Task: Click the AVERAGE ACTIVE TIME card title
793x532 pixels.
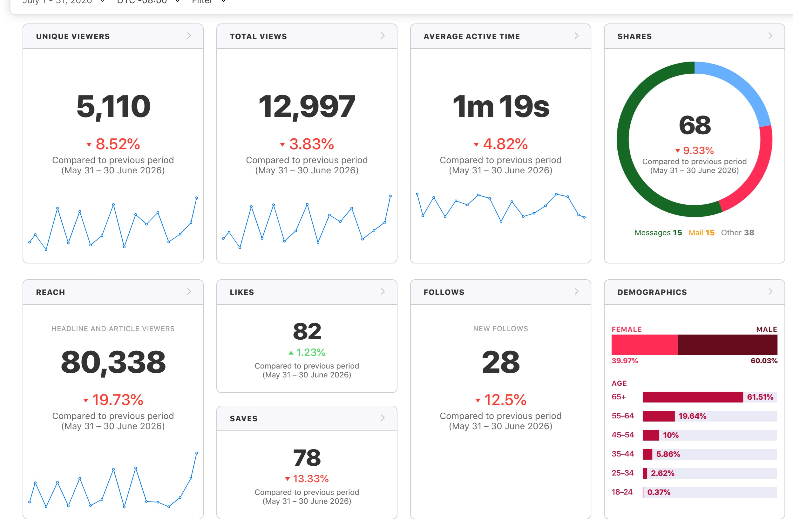Action: (x=472, y=36)
